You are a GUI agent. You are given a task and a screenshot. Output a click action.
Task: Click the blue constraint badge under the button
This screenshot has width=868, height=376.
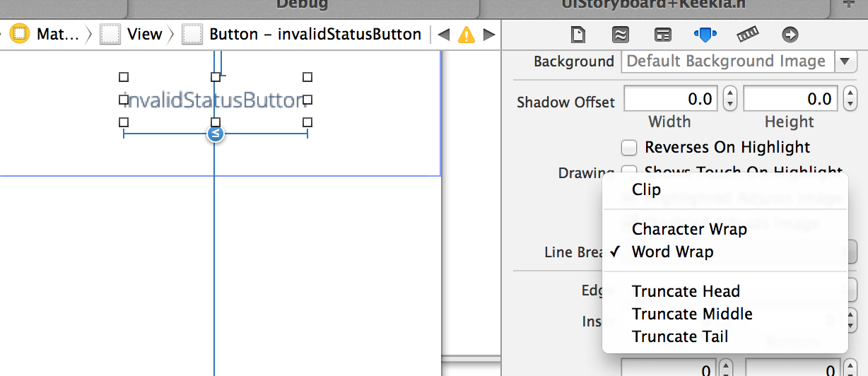tap(216, 134)
